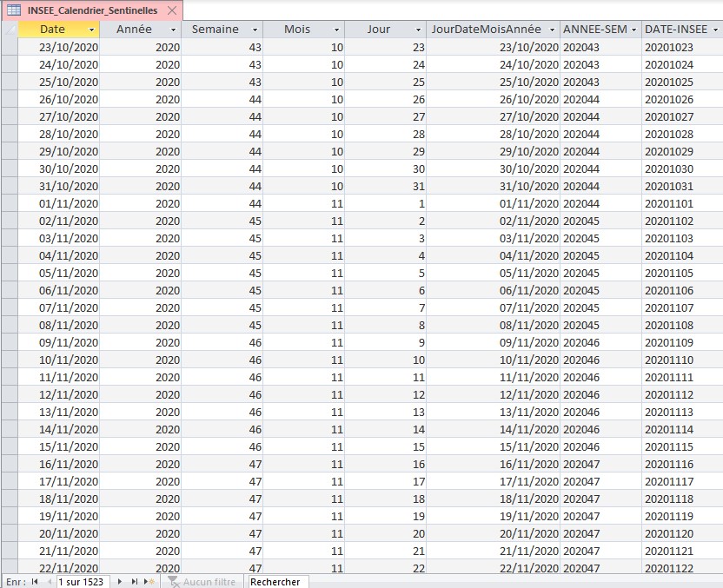Click JourDateMoisAnnée cell 07/11/2020
The height and width of the screenshot is (588, 723).
(x=493, y=307)
